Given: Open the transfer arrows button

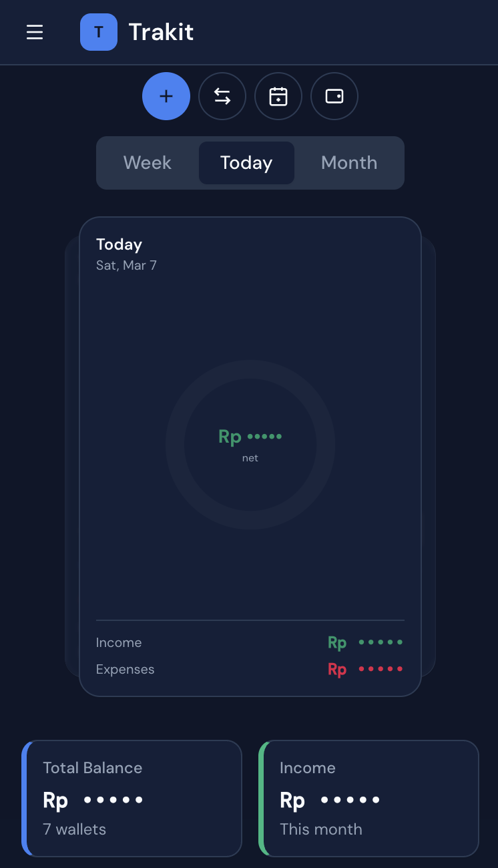Looking at the screenshot, I should click(222, 96).
